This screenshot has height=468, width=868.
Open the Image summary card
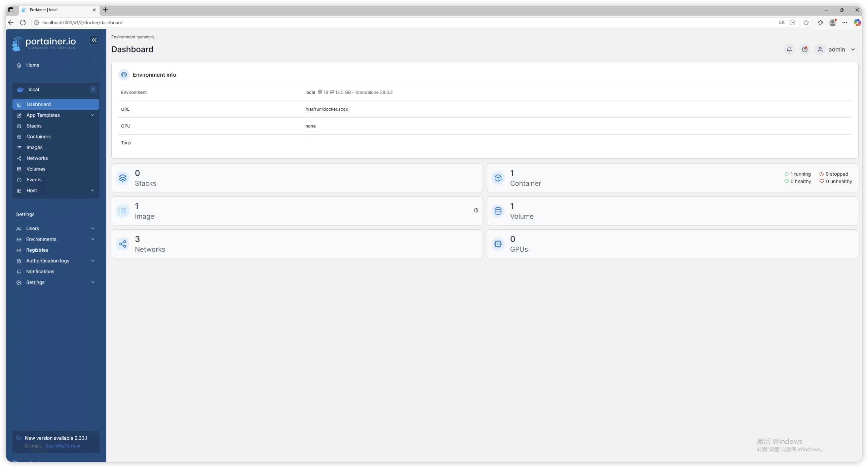pyautogui.click(x=297, y=211)
